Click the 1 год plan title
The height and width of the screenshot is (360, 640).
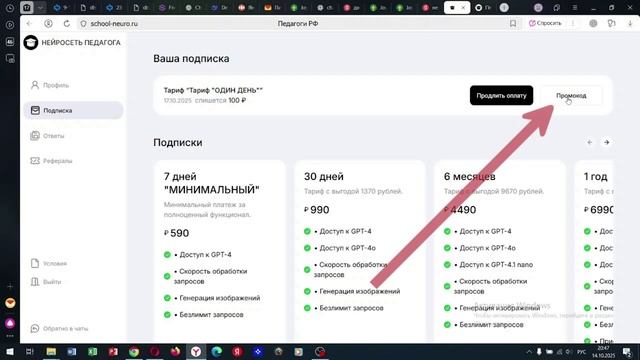[596, 176]
